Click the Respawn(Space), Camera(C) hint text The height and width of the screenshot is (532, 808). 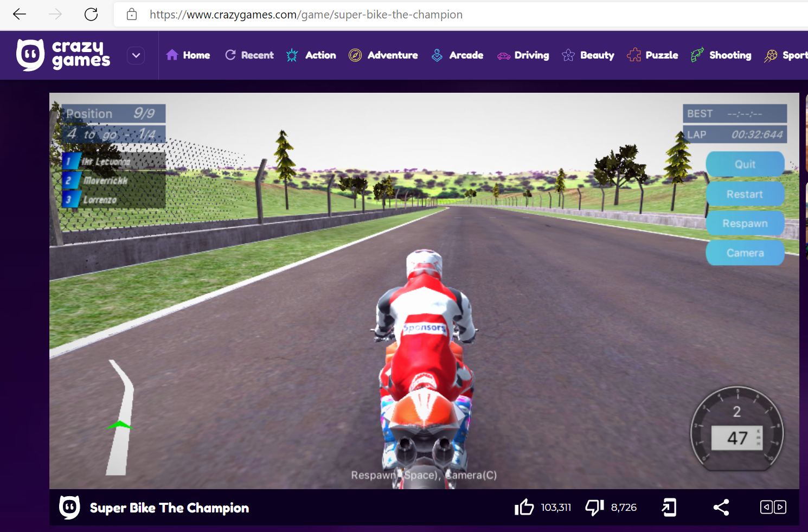click(424, 475)
